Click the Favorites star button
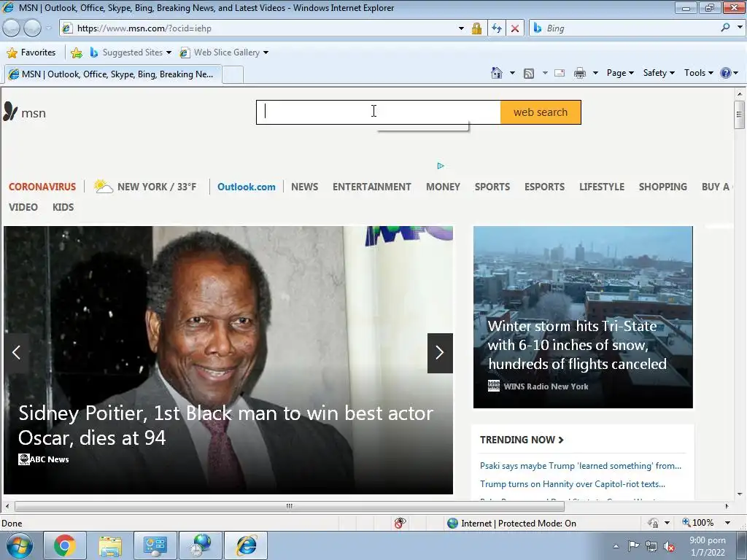 (31, 52)
